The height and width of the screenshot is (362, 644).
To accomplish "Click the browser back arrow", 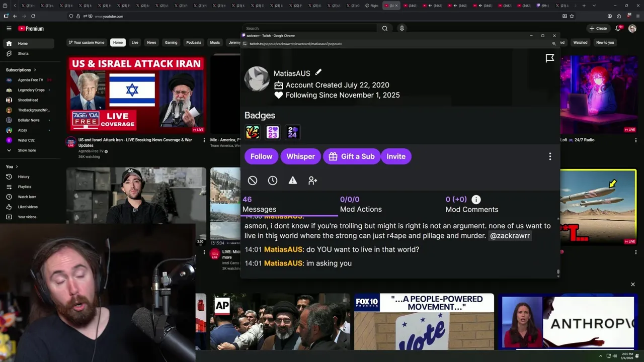I will pyautogui.click(x=15, y=16).
